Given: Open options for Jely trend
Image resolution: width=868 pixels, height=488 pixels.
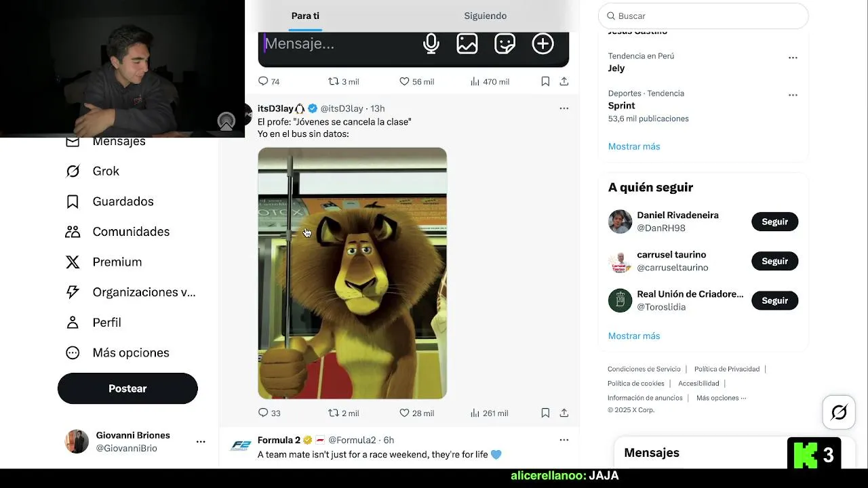Looking at the screenshot, I should click(x=793, y=58).
